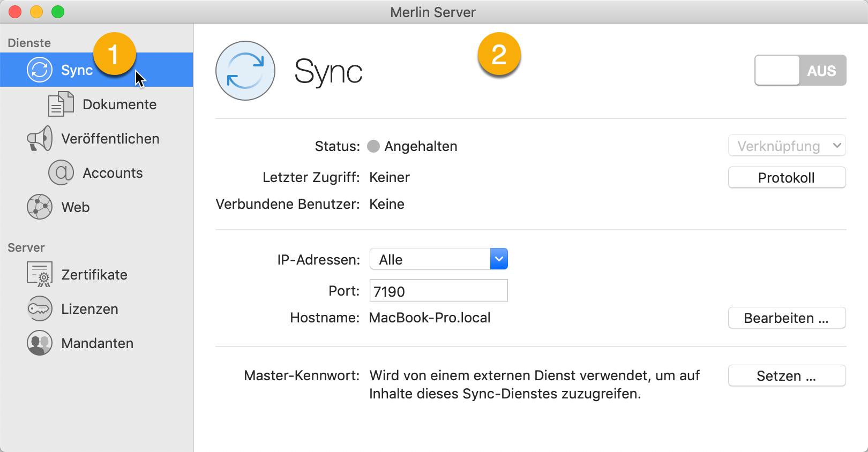The image size is (868, 452).
Task: Click Bearbeiten to edit the hostname
Action: (787, 318)
